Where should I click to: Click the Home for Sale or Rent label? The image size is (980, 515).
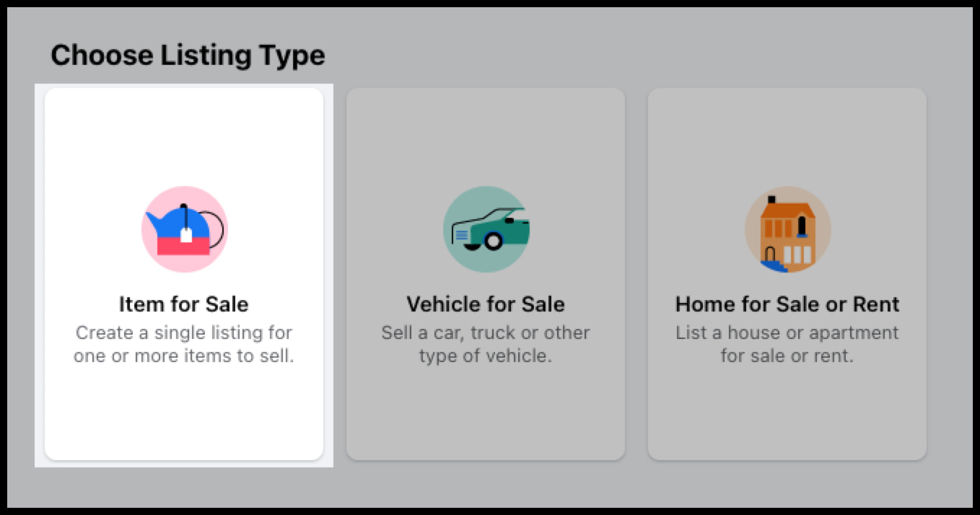point(787,304)
